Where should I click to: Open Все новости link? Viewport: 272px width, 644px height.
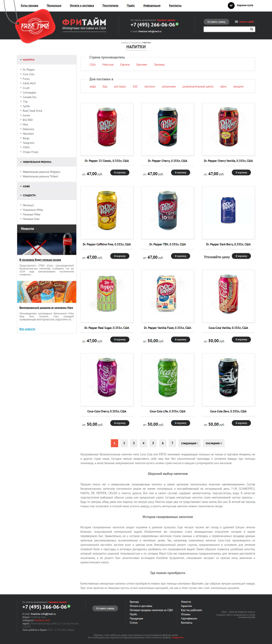[x=27, y=329]
